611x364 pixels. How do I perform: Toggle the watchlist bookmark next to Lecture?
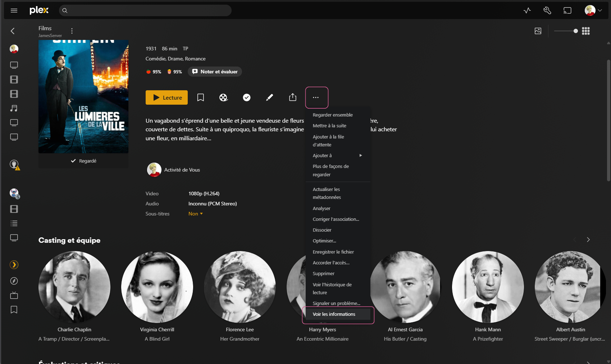(201, 97)
